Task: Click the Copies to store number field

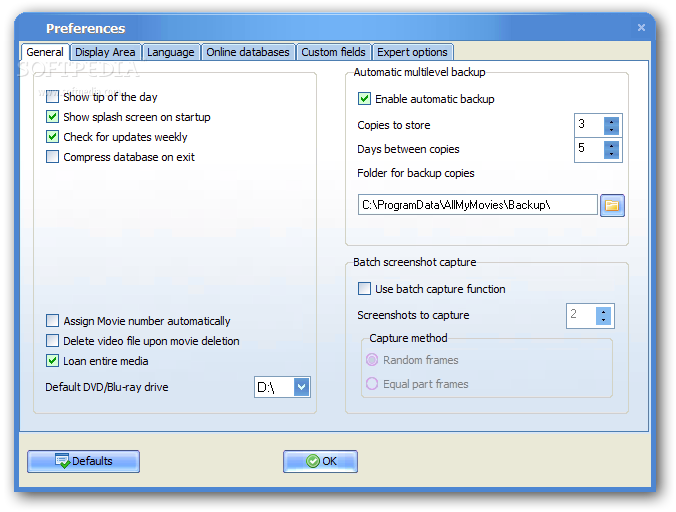Action: pyautogui.click(x=589, y=125)
